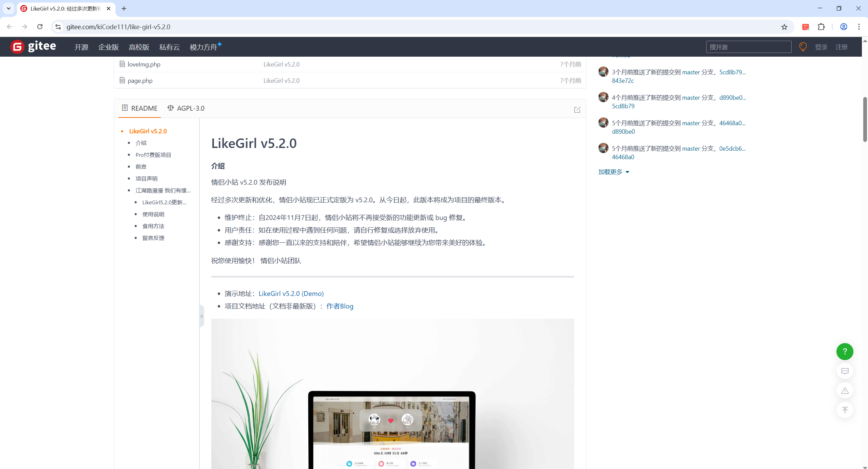The image size is (868, 469).
Task: Switch to the AGPL-3.0 license tab
Action: pos(186,108)
